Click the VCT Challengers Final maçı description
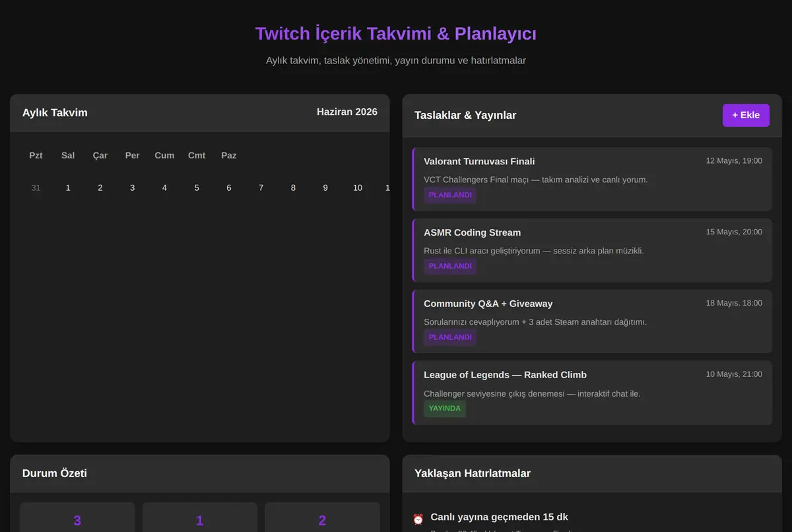 pos(536,180)
